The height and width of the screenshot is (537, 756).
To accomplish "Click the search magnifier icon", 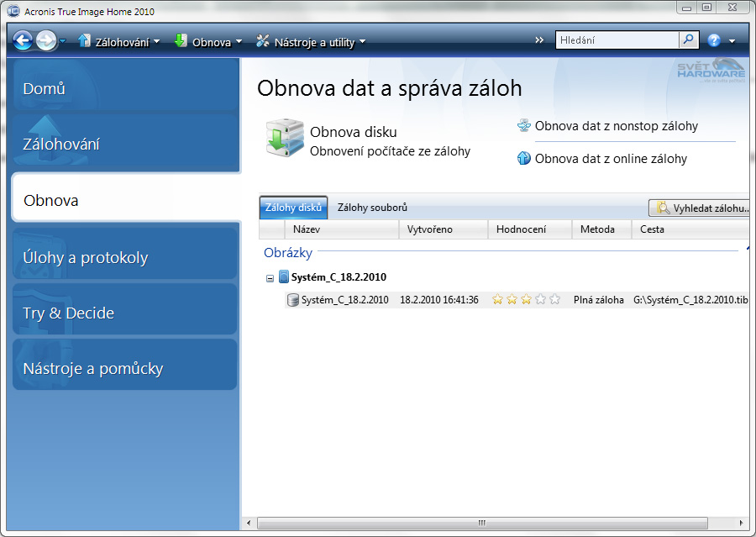I will (689, 39).
